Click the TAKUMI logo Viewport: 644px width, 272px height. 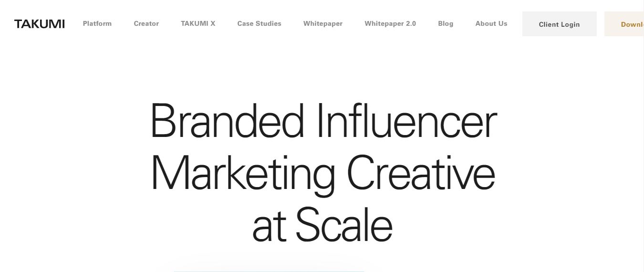click(39, 24)
